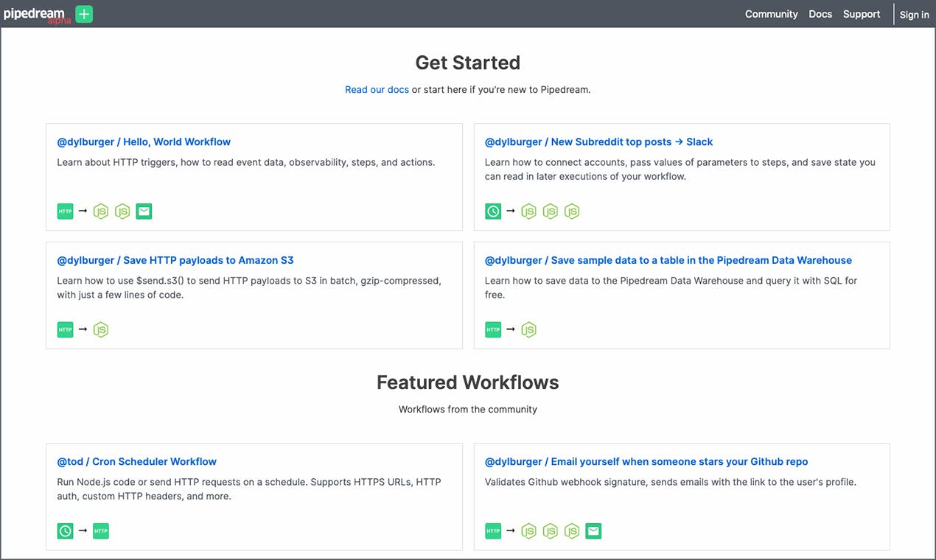Screen dimensions: 936x560
Task: Follow the Read our docs link
Action: click(x=377, y=89)
